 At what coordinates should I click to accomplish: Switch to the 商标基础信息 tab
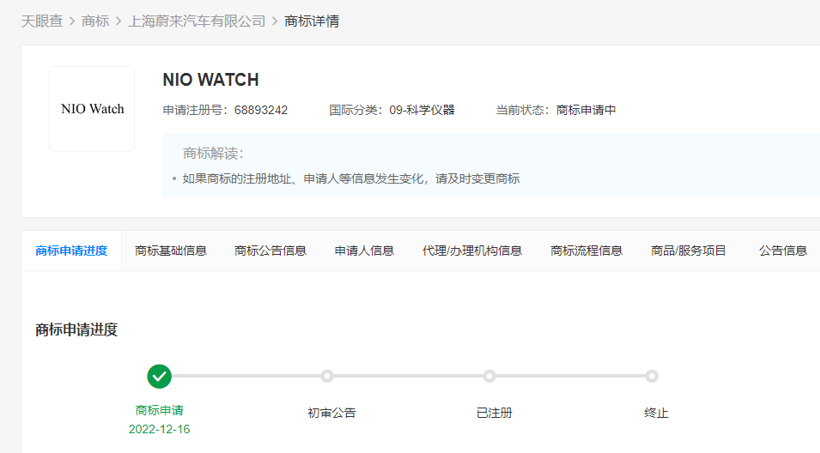pos(171,251)
